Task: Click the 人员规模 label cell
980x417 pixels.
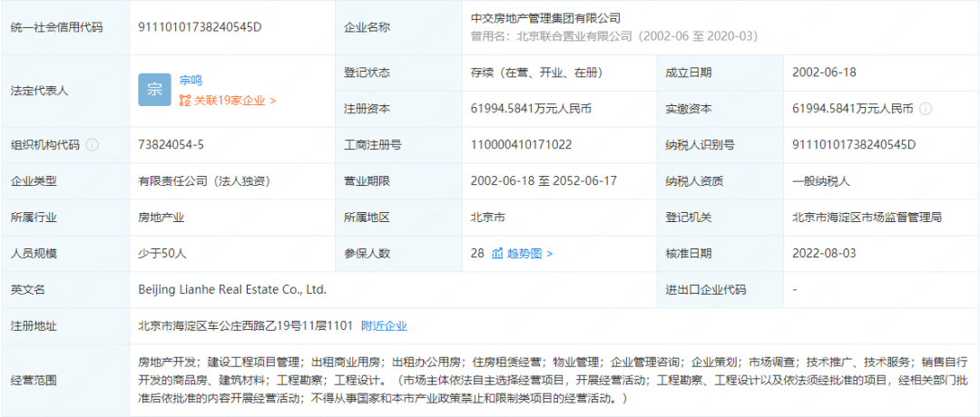Action: click(x=65, y=254)
